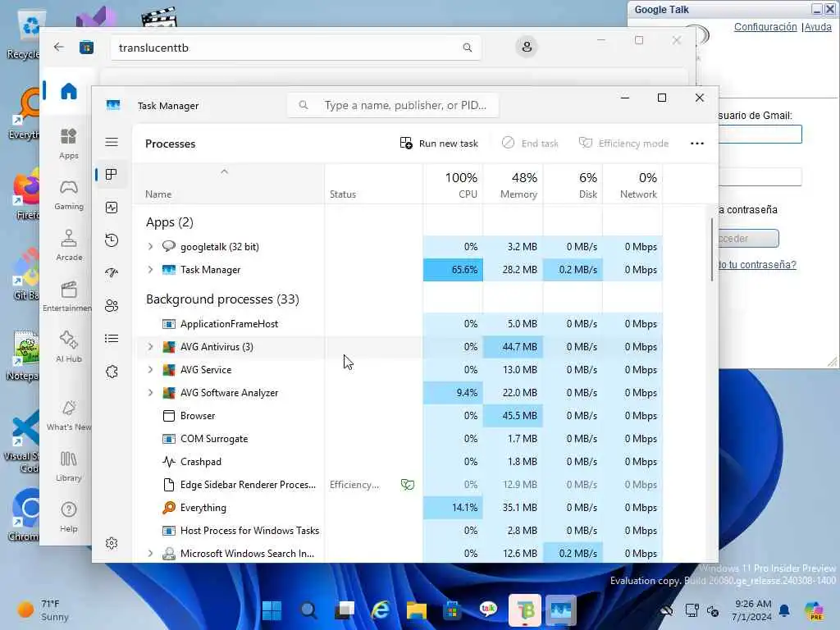
Task: Open the Performance page in Task Manager
Action: pos(112,208)
